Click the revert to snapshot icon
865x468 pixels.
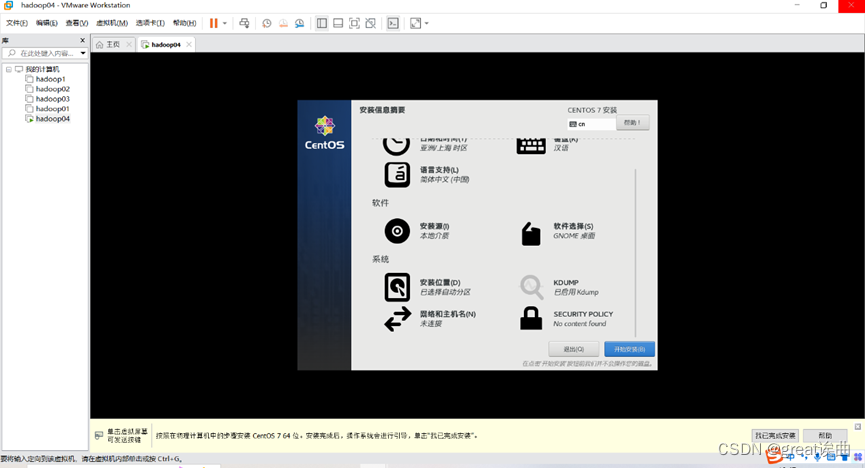coord(283,23)
